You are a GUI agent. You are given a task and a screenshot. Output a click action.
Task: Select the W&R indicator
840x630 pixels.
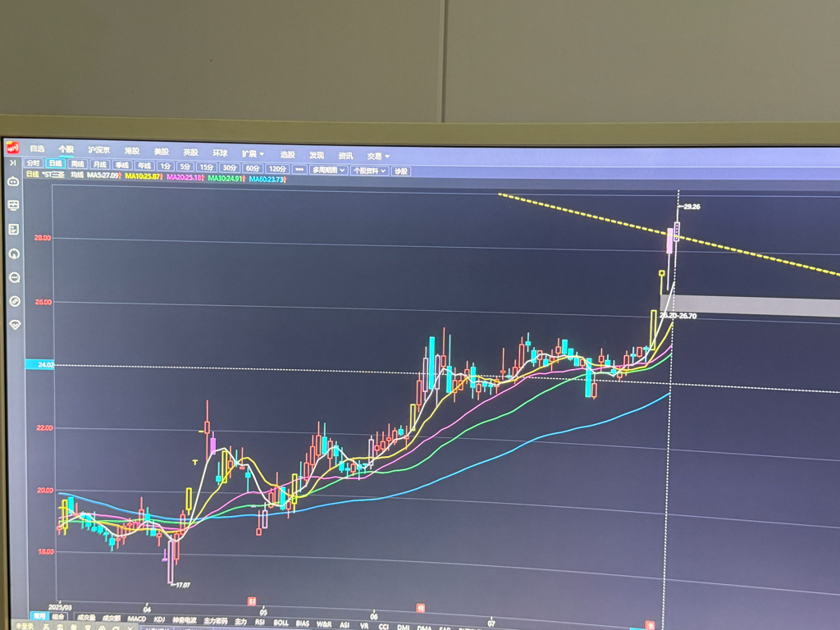(324, 624)
